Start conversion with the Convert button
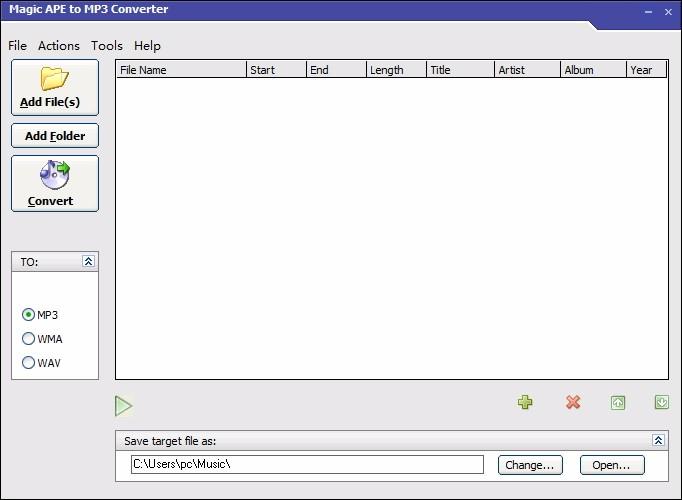The width and height of the screenshot is (682, 500). click(55, 183)
